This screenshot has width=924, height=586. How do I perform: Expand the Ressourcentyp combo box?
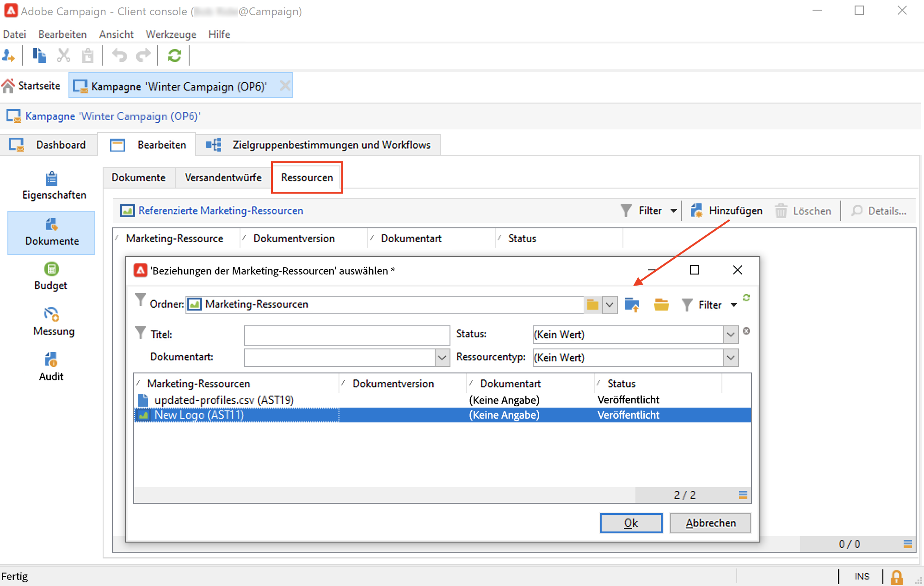click(731, 357)
